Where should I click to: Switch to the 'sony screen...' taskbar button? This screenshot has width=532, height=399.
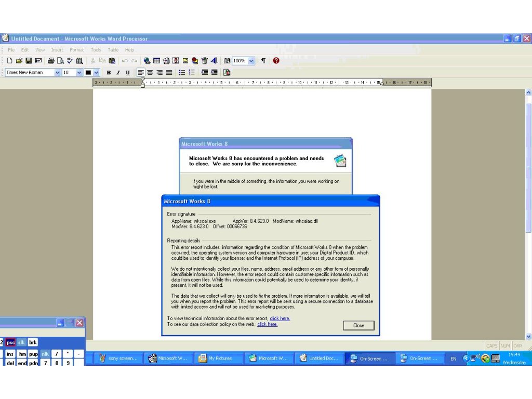tap(118, 358)
